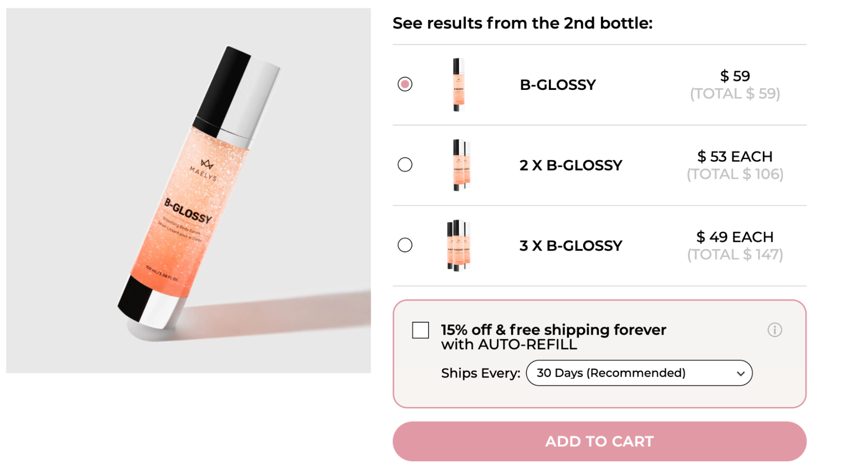Click the "(TOTAL $ 147)" text
868x470 pixels.
point(735,255)
